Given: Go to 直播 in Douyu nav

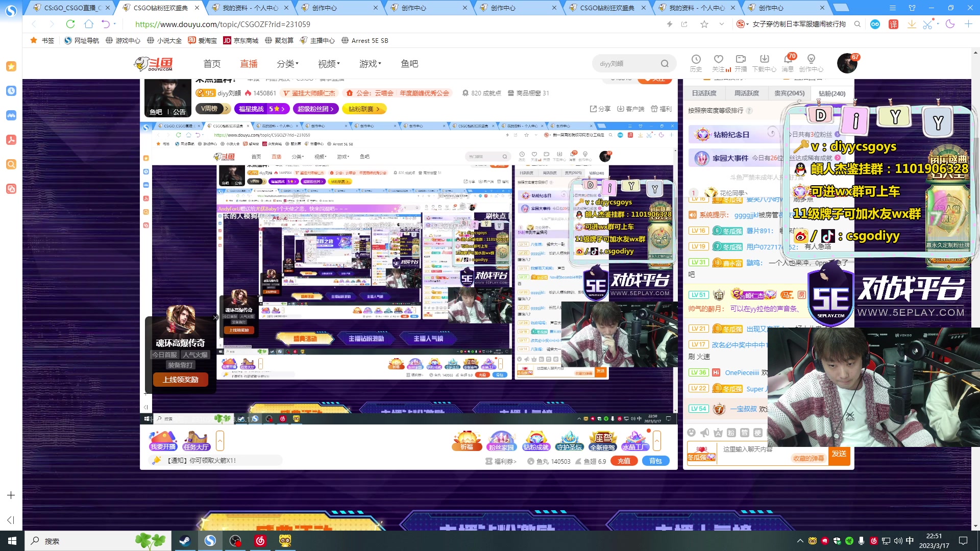Looking at the screenshot, I should pos(249,64).
